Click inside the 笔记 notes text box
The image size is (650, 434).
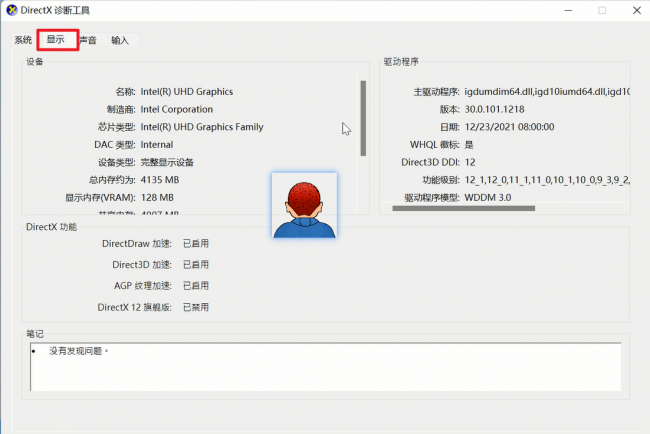[325, 366]
